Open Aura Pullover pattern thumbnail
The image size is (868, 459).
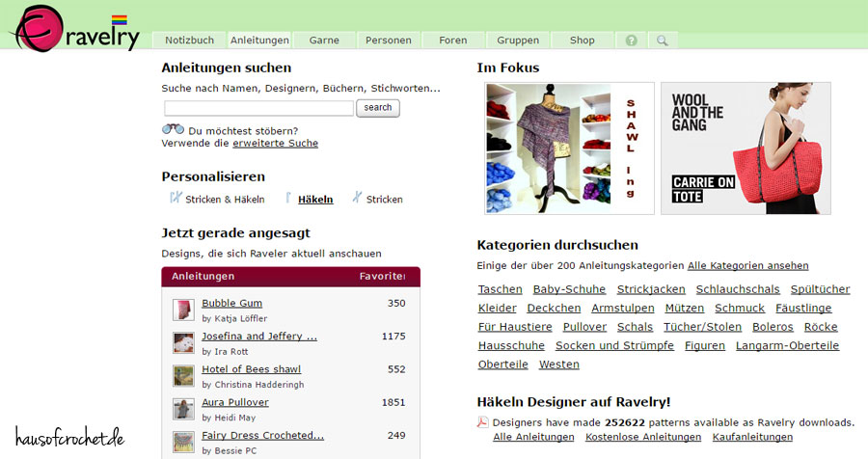click(183, 409)
